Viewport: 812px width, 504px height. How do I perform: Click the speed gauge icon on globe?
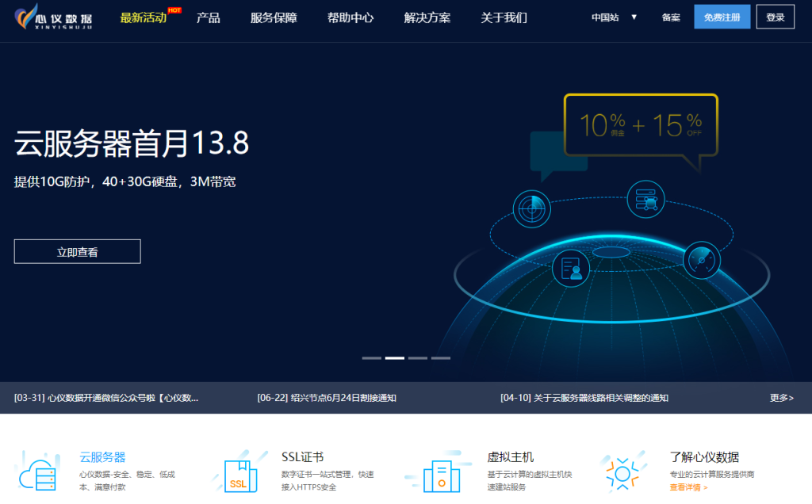[702, 260]
